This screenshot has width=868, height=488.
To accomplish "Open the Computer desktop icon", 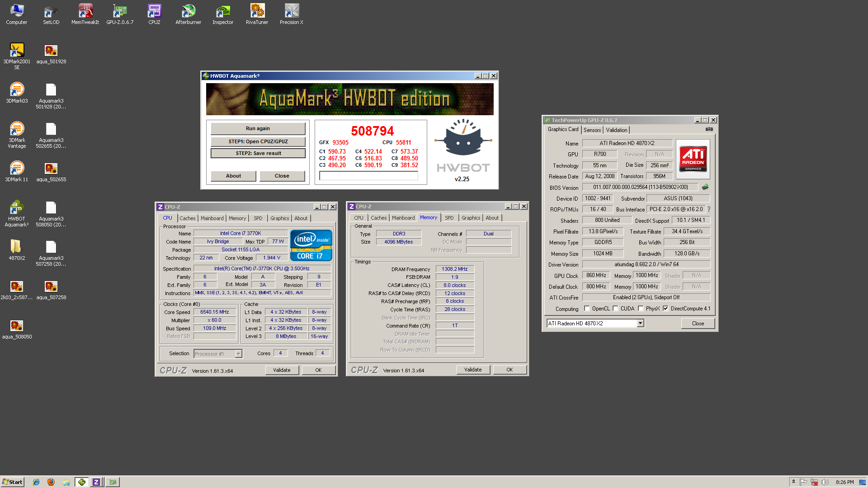I will point(17,14).
